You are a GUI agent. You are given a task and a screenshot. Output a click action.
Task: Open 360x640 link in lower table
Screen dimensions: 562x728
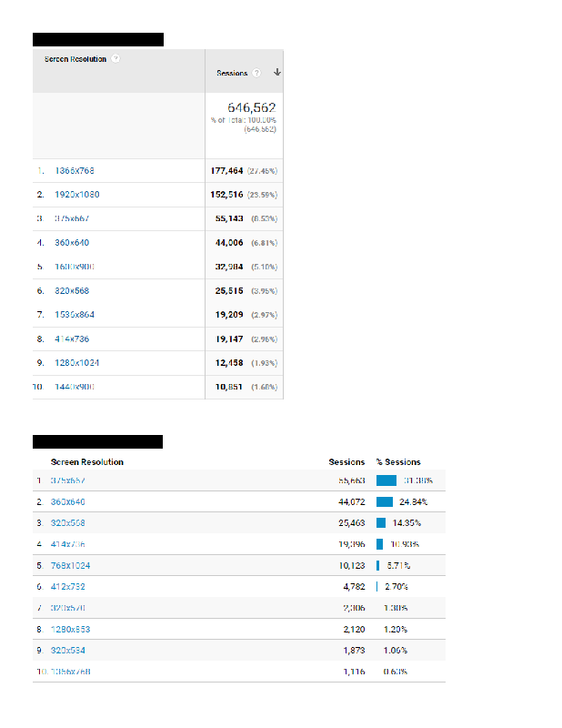[68, 502]
